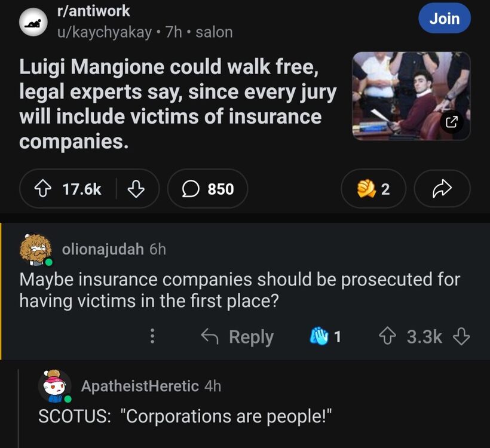Screen dimensions: 490x448
Task: Visit u/kaychyakay's profile
Action: coord(104,32)
